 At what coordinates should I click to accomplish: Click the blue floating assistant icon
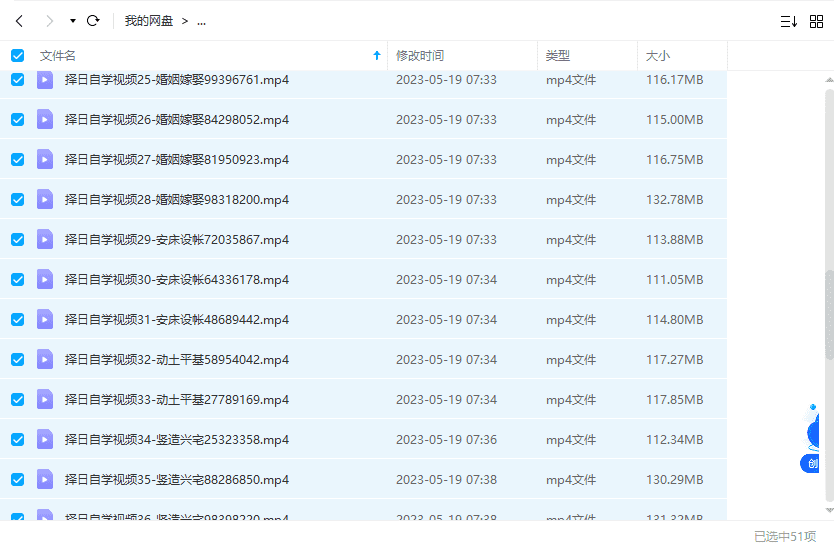(x=817, y=432)
